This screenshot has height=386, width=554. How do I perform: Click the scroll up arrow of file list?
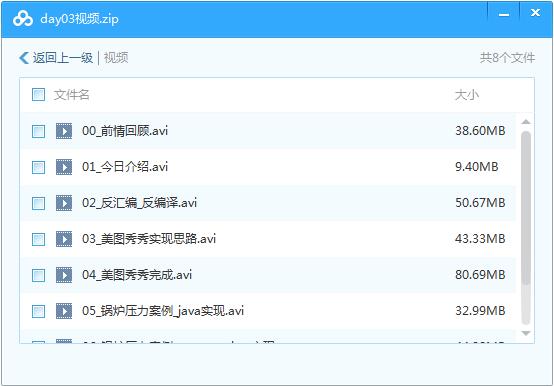pos(526,122)
